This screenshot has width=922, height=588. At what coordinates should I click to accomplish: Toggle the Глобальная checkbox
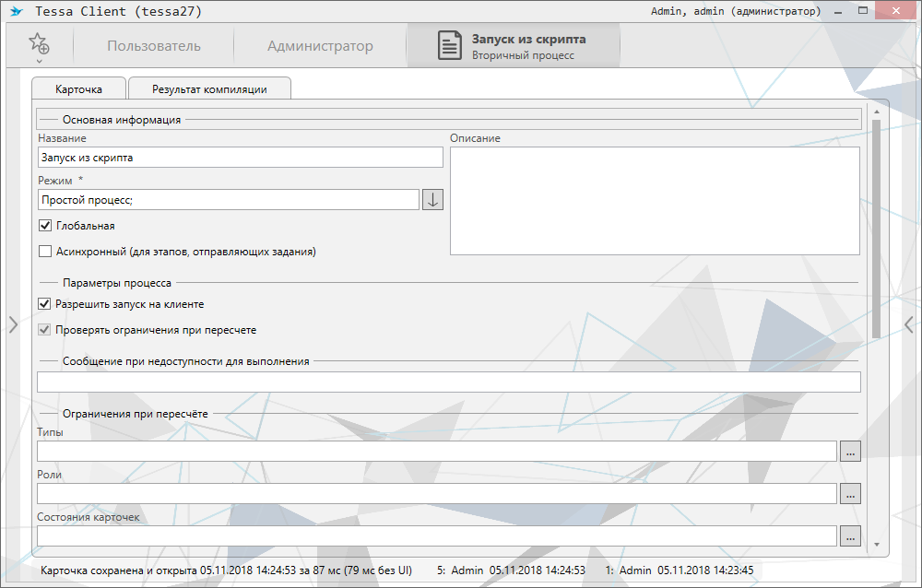click(x=45, y=226)
